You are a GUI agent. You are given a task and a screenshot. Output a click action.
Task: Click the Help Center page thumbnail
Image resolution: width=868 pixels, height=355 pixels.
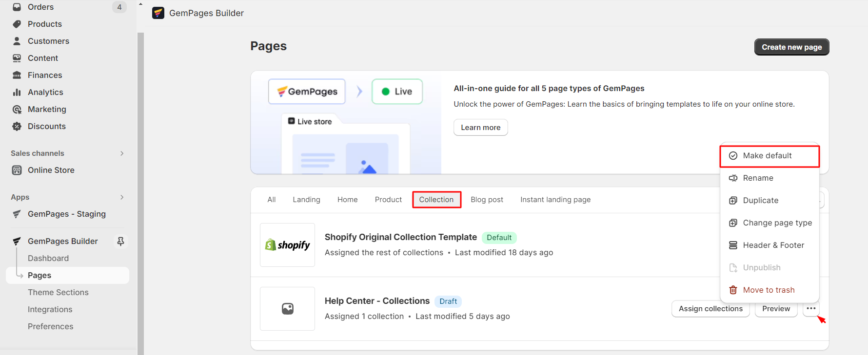(x=288, y=309)
